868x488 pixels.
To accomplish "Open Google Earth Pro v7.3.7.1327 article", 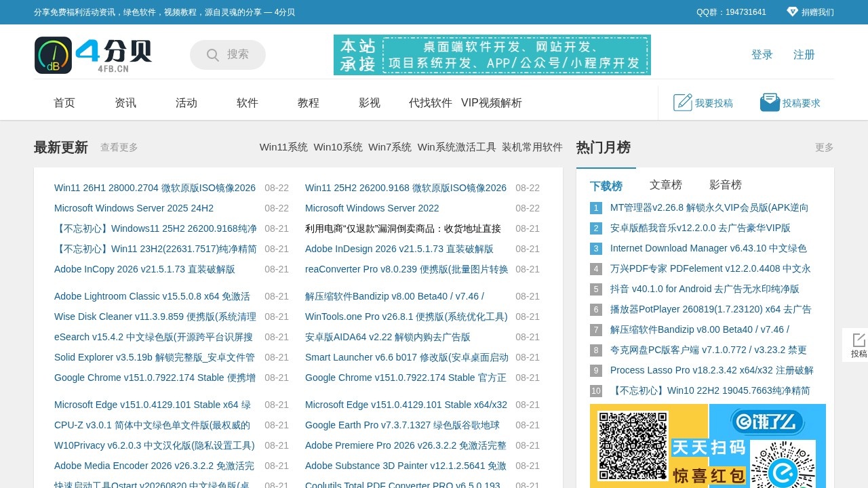I will point(402,425).
